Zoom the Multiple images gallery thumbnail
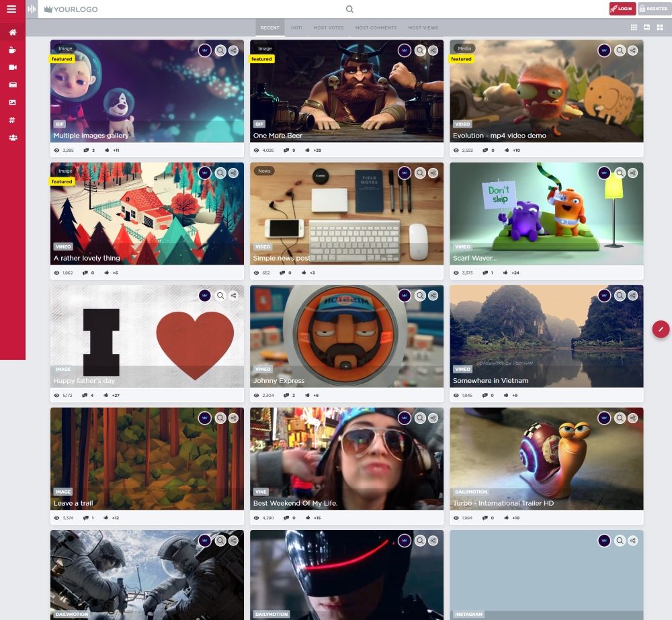This screenshot has height=620, width=672. point(220,50)
